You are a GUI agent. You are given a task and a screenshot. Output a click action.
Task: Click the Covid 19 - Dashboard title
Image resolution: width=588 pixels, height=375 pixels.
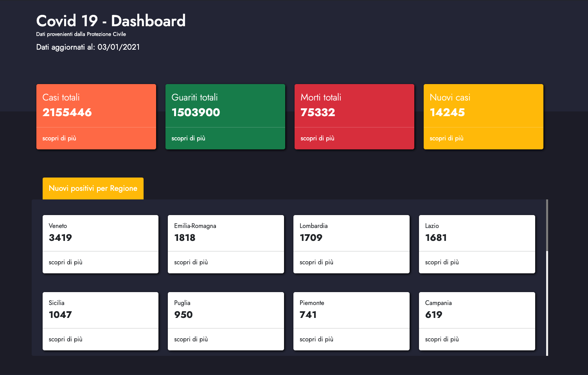click(x=111, y=20)
